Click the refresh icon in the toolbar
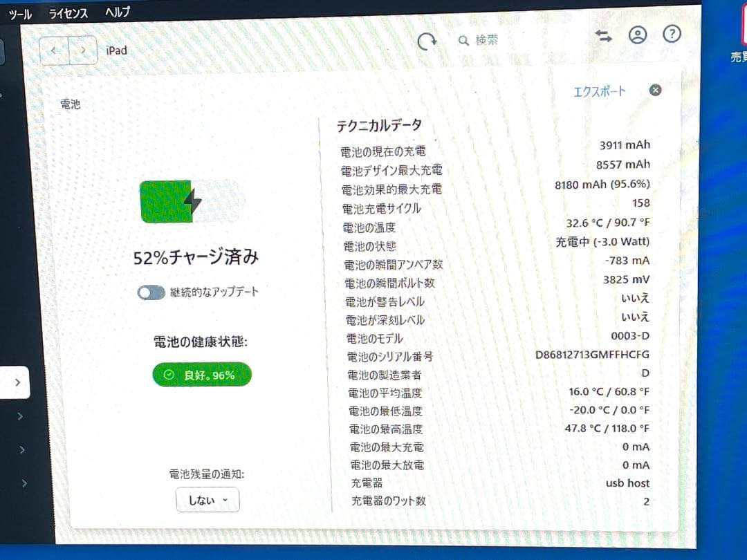 [427, 41]
